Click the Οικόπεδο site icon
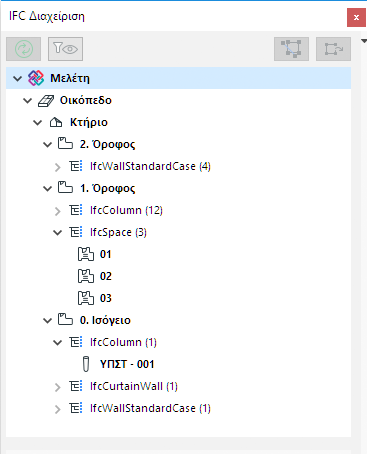The width and height of the screenshot is (367, 454). (x=46, y=100)
